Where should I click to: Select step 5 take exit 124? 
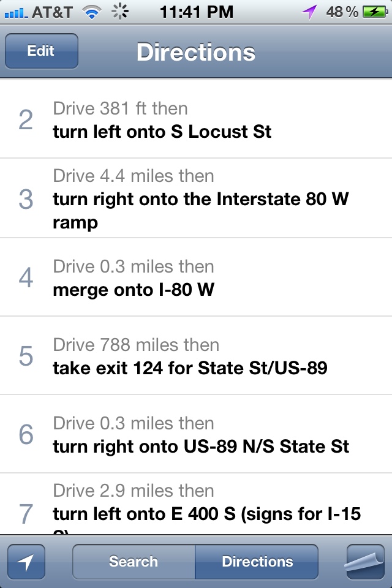pos(196,356)
